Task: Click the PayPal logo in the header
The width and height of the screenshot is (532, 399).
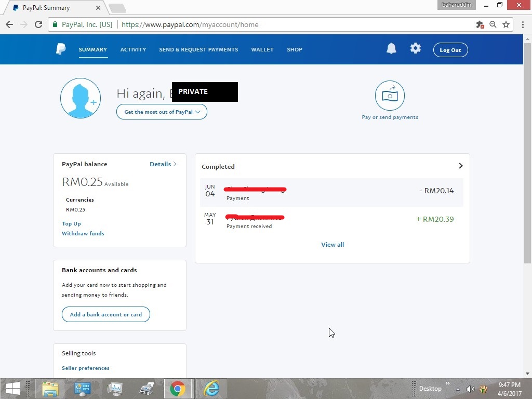Action: (x=61, y=49)
